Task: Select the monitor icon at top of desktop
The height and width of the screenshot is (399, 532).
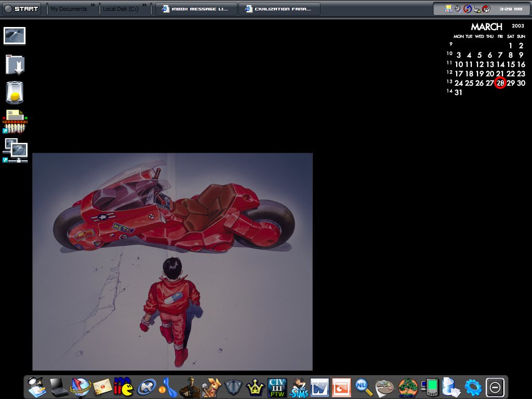Action: coord(15,36)
